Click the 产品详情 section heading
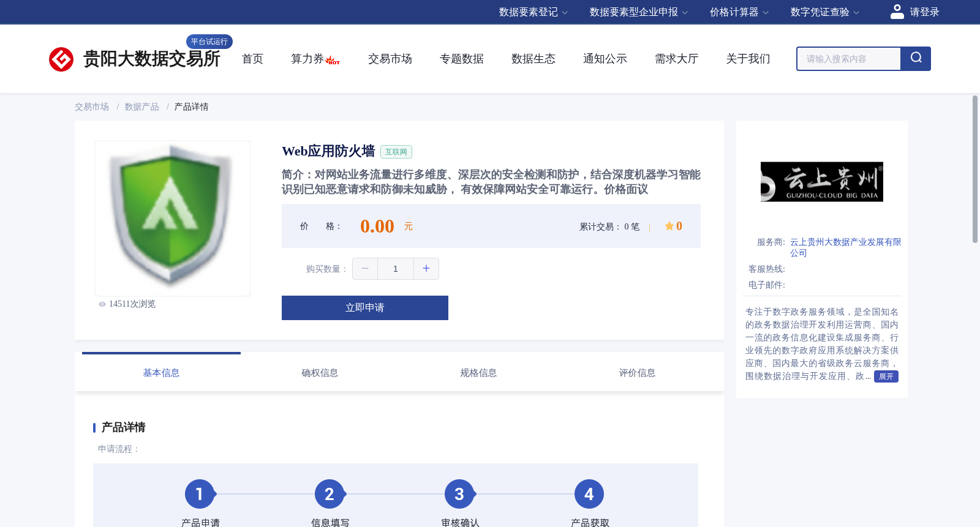Viewport: 980px width, 527px height. [123, 427]
